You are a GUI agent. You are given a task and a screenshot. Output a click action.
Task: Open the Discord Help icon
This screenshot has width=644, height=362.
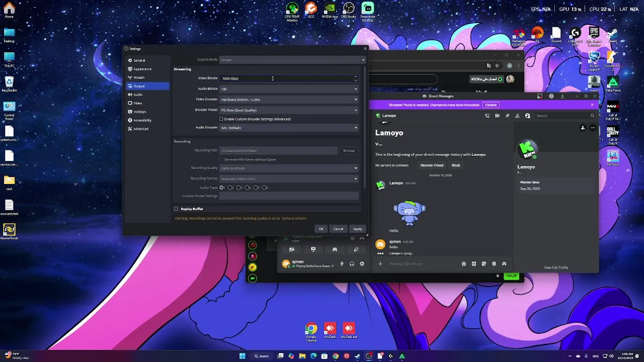pos(551,96)
